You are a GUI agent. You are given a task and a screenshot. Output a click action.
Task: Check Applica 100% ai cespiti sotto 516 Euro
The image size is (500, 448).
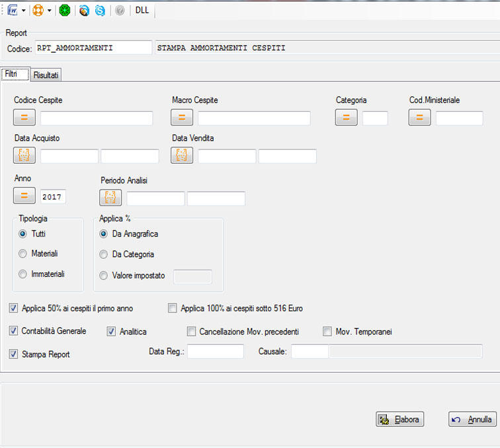[172, 308]
